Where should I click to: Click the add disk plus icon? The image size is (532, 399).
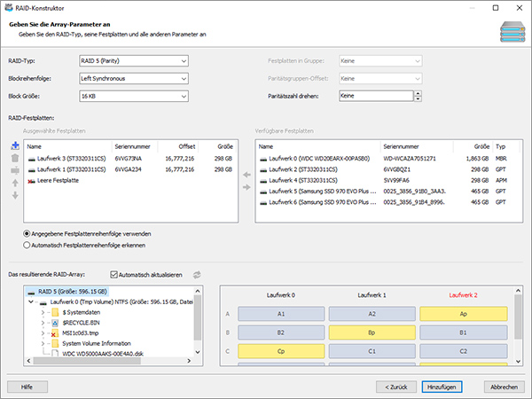coord(15,146)
